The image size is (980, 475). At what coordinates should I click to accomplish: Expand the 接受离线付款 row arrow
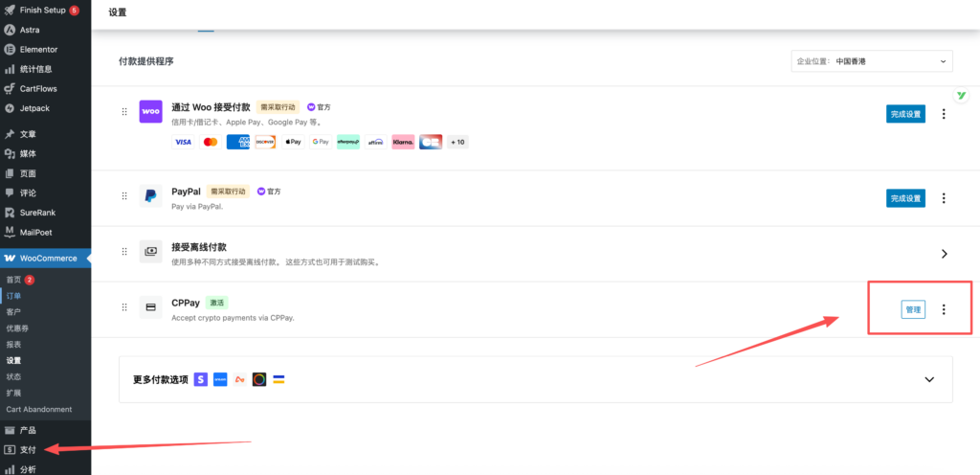click(944, 254)
